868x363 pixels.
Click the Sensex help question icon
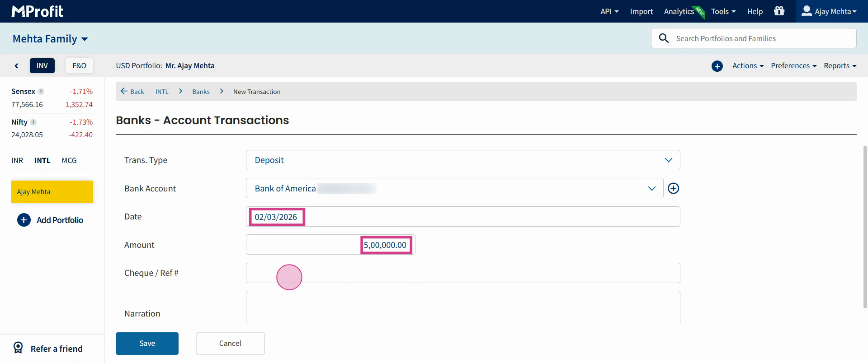tap(41, 91)
